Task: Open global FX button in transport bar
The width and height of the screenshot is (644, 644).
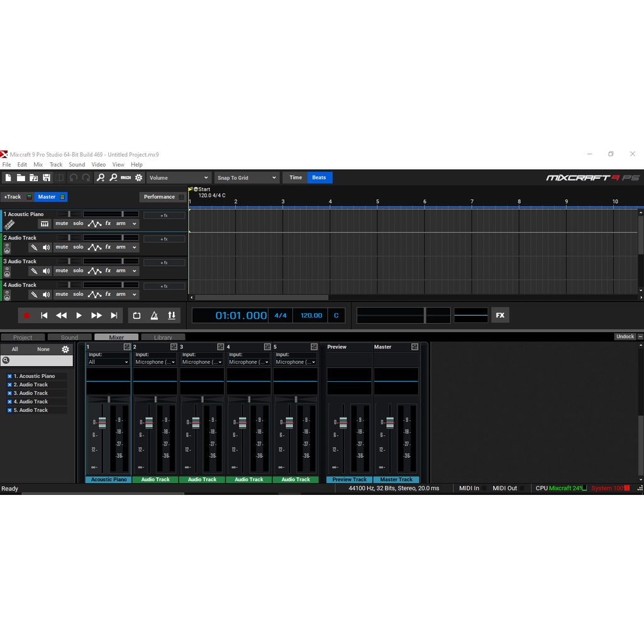Action: coord(500,316)
